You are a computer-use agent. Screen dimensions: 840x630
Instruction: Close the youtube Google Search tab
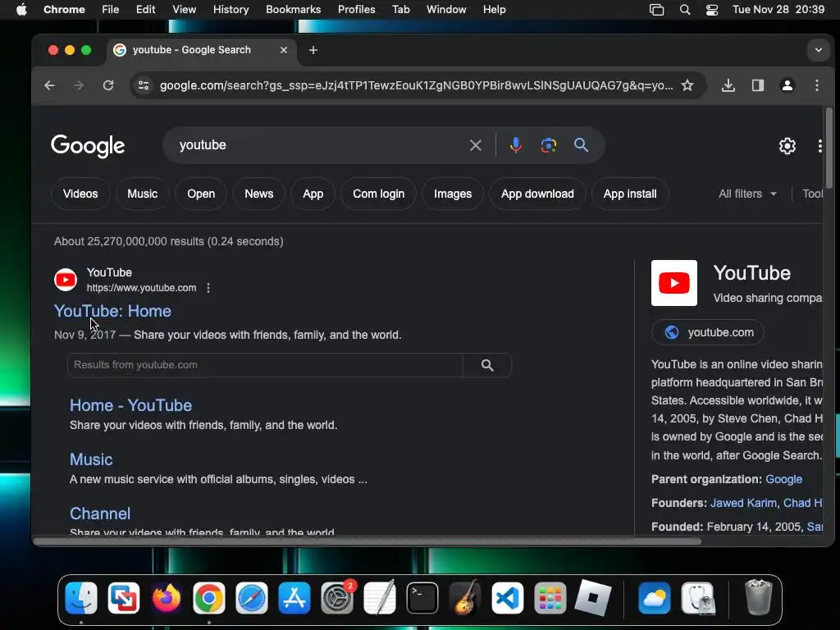click(284, 50)
